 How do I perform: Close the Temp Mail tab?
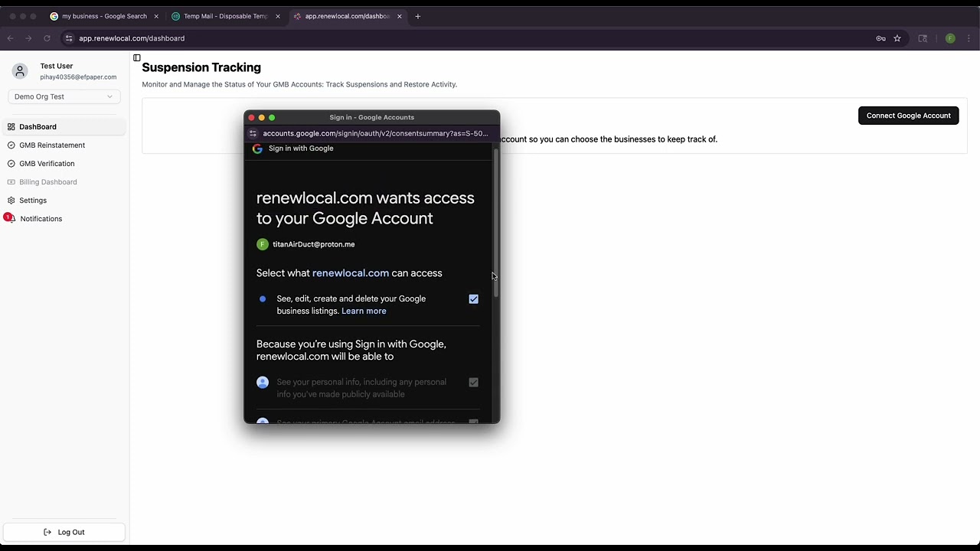(278, 16)
